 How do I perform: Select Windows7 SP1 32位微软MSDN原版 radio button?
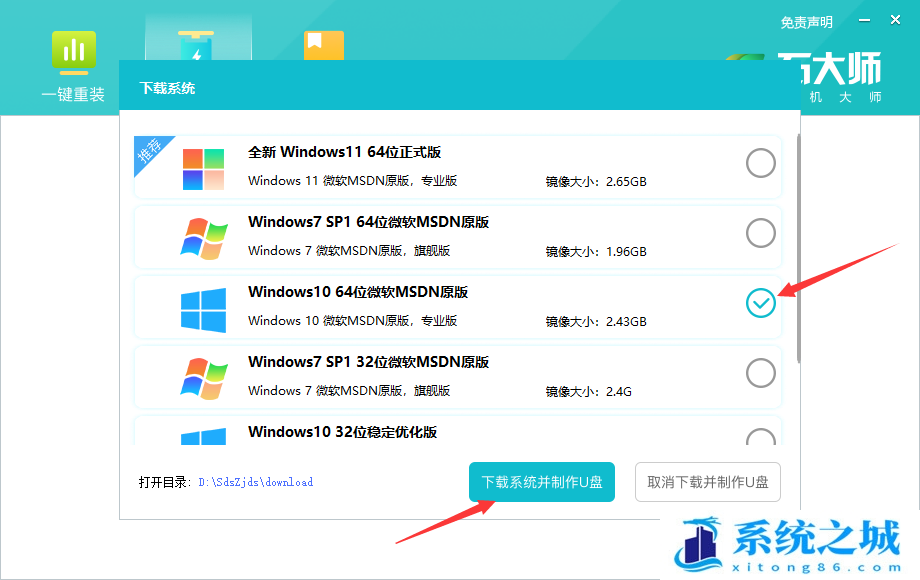(x=760, y=373)
